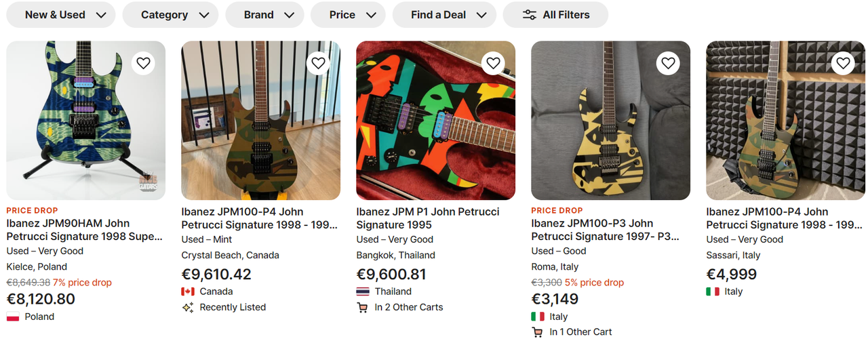This screenshot has width=868, height=343.
Task: Click the Poland flag icon
Action: 13,317
